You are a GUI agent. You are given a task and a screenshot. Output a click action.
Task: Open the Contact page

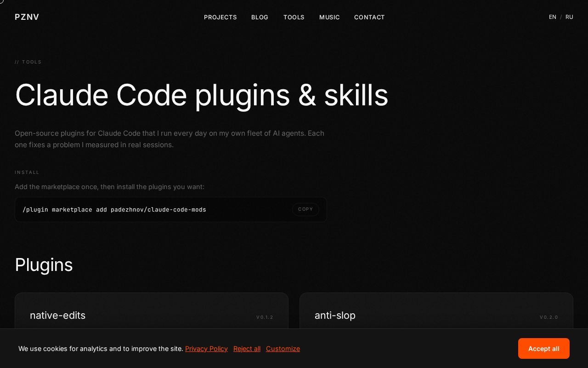[x=369, y=17]
